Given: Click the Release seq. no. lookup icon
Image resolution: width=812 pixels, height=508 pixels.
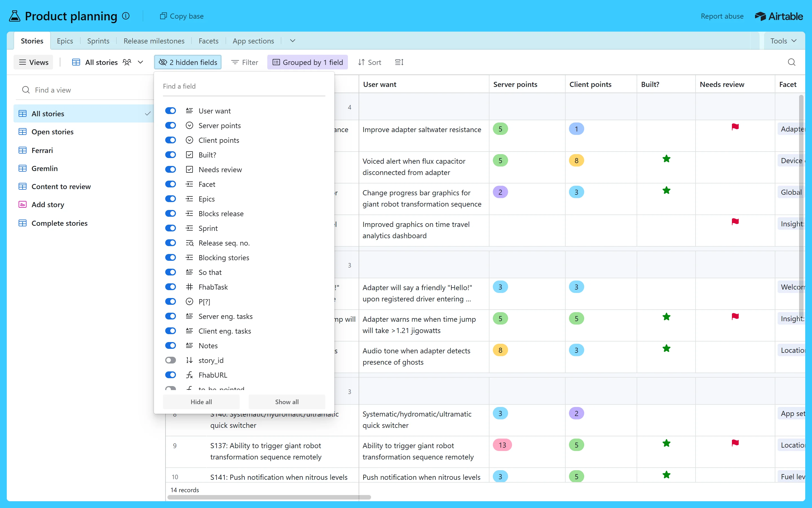Looking at the screenshot, I should (189, 243).
